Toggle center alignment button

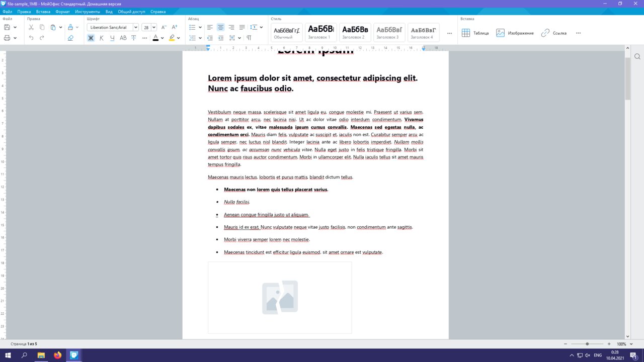click(x=220, y=27)
